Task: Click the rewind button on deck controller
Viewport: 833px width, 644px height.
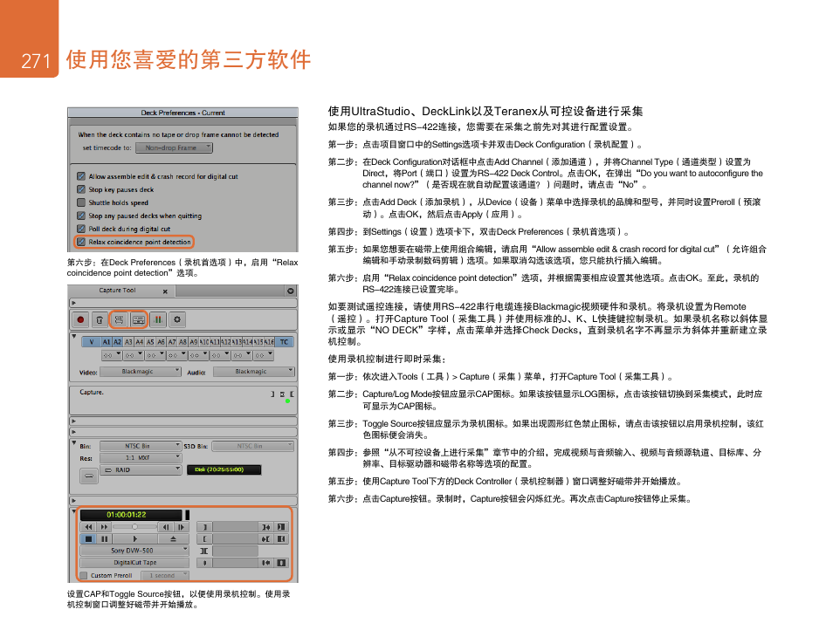Action: 88,527
